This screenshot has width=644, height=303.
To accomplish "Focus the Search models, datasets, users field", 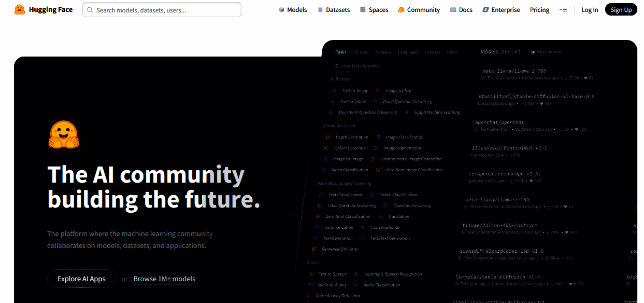I will click(162, 10).
